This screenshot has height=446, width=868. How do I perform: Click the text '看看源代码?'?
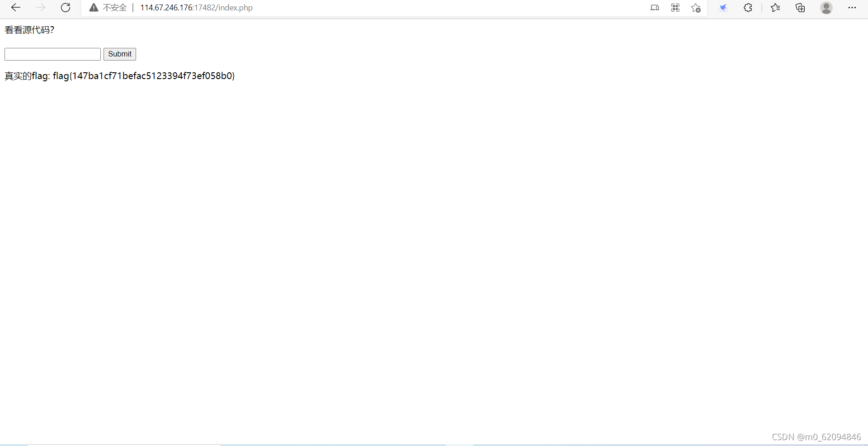point(29,30)
